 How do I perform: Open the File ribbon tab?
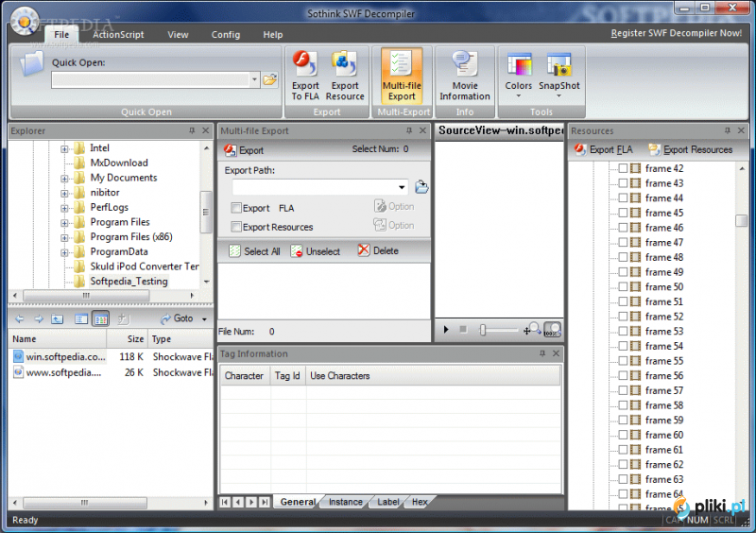pyautogui.click(x=61, y=35)
